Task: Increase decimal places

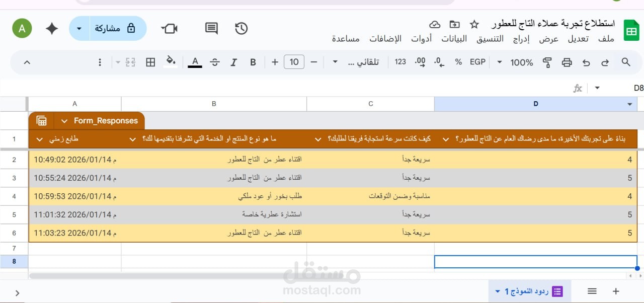Action: [420, 62]
